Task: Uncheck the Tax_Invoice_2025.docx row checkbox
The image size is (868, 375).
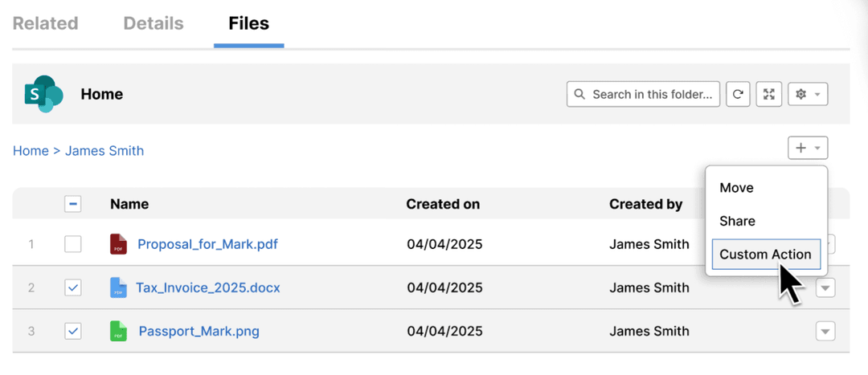Action: (73, 287)
